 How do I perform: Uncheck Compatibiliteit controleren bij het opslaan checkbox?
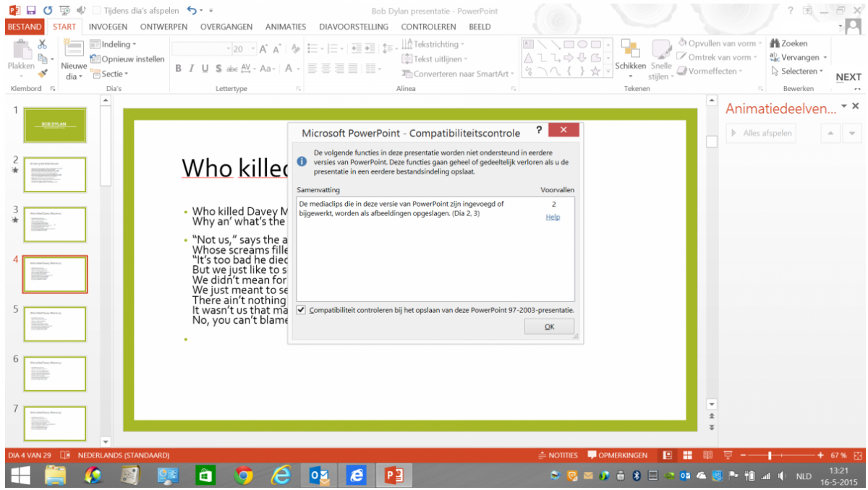302,310
